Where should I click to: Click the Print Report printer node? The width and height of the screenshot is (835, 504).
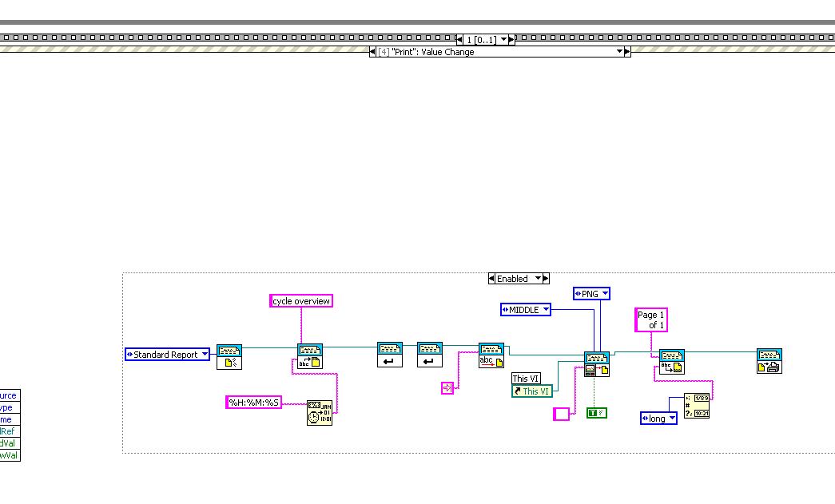click(x=769, y=361)
